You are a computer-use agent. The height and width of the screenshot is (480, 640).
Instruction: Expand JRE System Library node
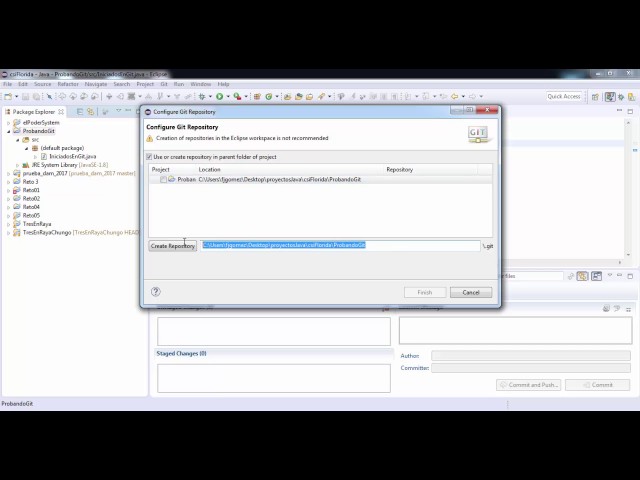[18, 165]
